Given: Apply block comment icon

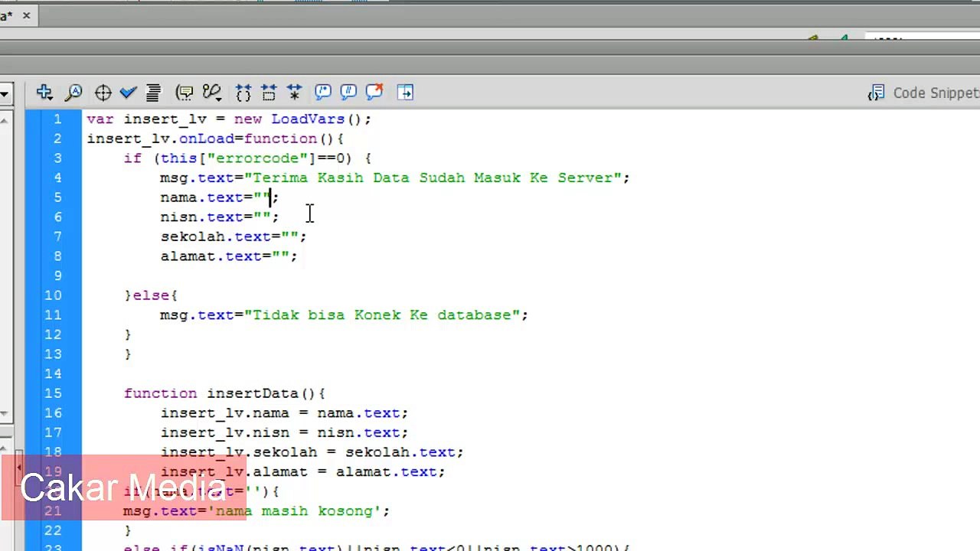Looking at the screenshot, I should 322,93.
